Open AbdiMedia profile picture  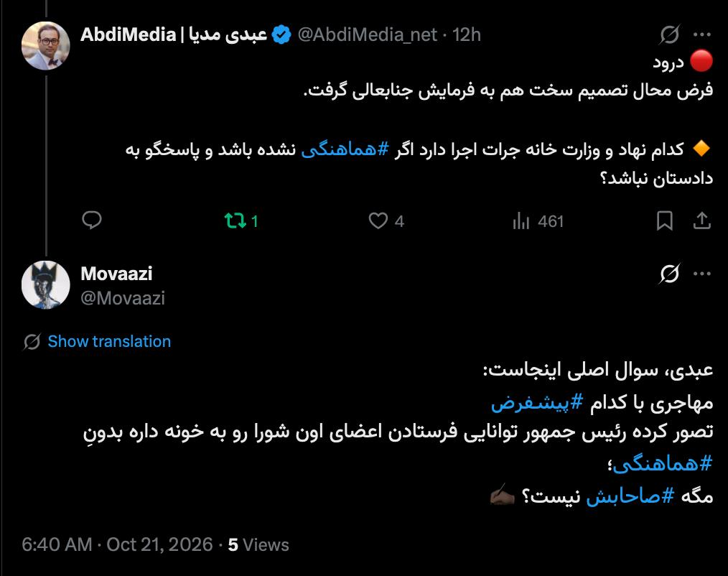[x=45, y=45]
